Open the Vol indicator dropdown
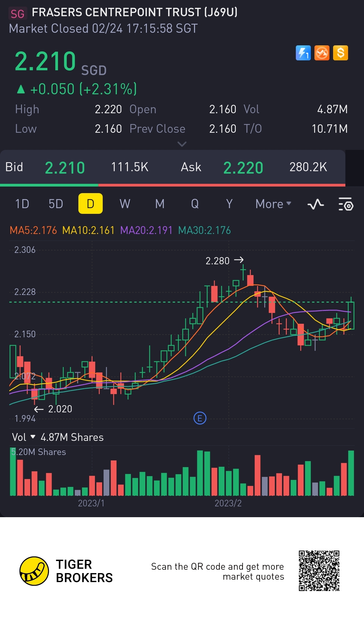This screenshot has height=625, width=364. pyautogui.click(x=24, y=437)
